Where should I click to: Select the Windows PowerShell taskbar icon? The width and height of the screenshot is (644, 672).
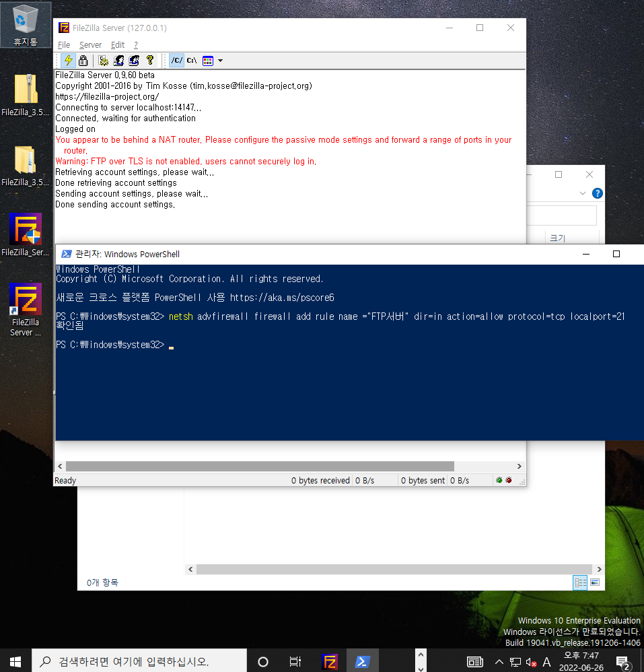point(363,661)
